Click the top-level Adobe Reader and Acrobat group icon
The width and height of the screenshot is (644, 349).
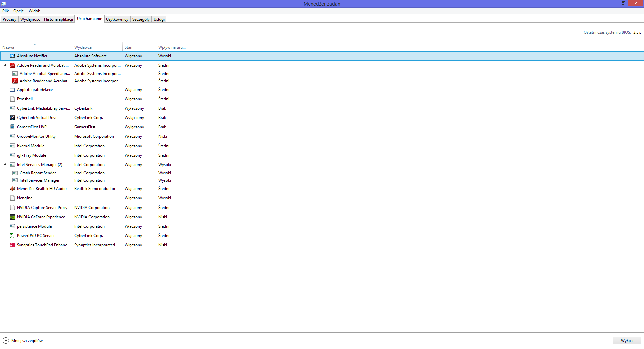12,65
